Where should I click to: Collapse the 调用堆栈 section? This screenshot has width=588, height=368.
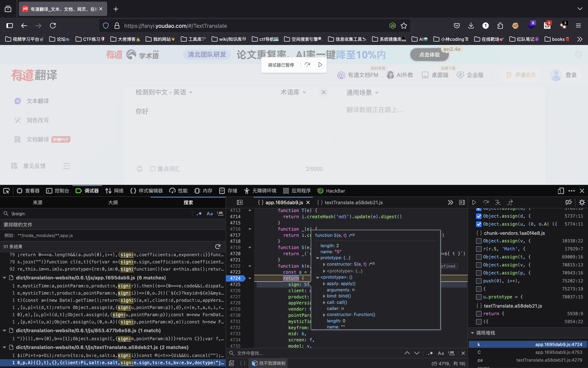coord(472,333)
